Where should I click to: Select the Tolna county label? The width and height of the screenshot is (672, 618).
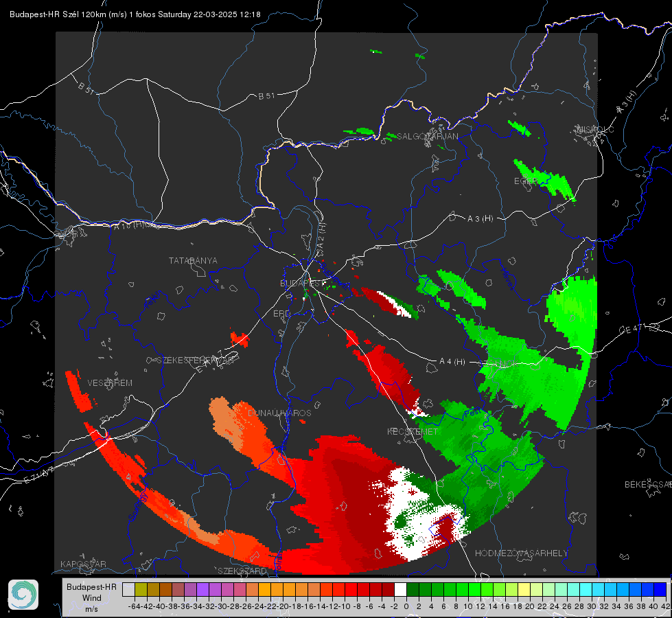tap(277, 562)
